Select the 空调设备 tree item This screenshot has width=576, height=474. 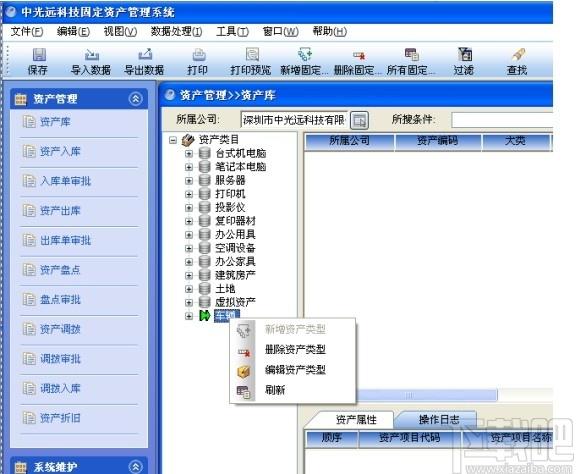coord(235,248)
